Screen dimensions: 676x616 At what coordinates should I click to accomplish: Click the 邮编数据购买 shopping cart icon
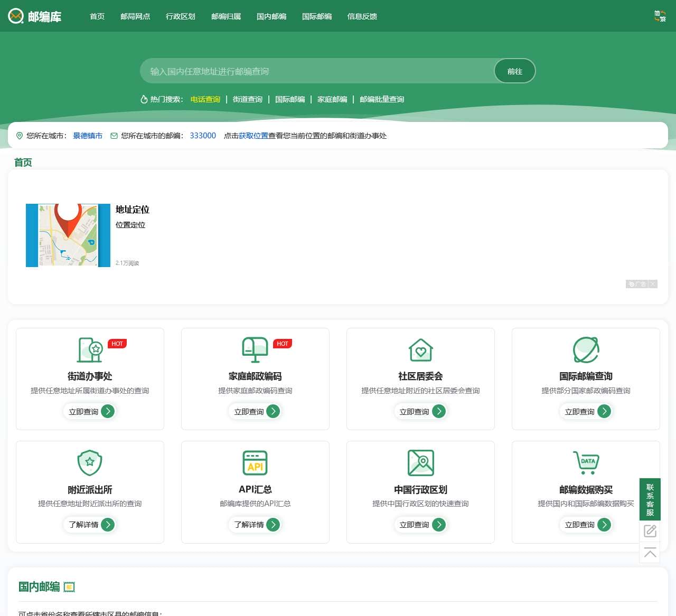point(586,462)
